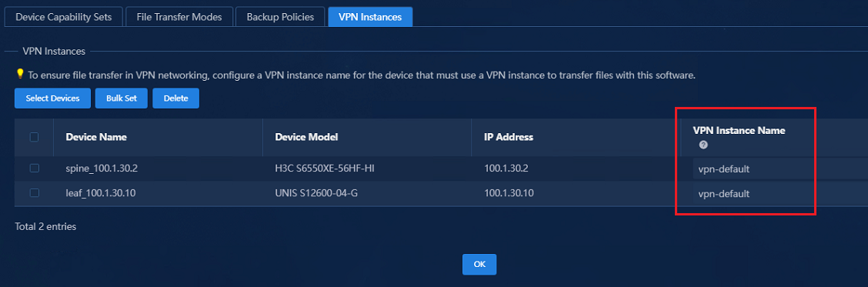
Task: Click the Bulk Set button
Action: 122,98
